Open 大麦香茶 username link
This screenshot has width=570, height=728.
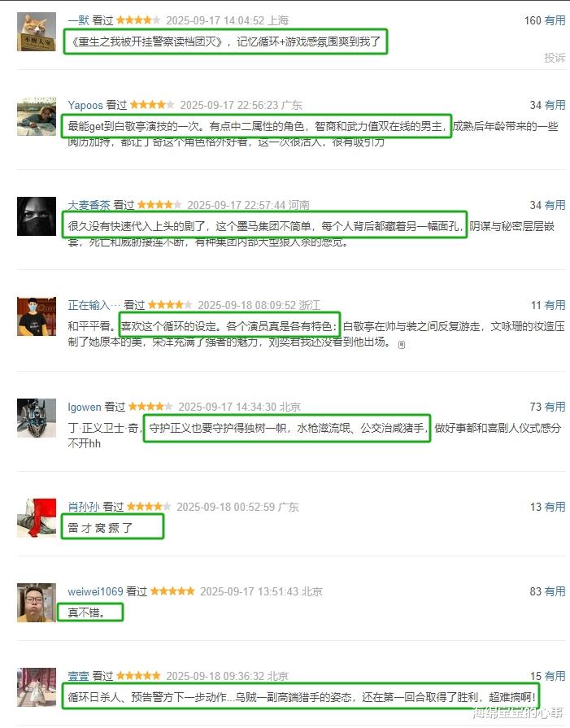[89, 205]
